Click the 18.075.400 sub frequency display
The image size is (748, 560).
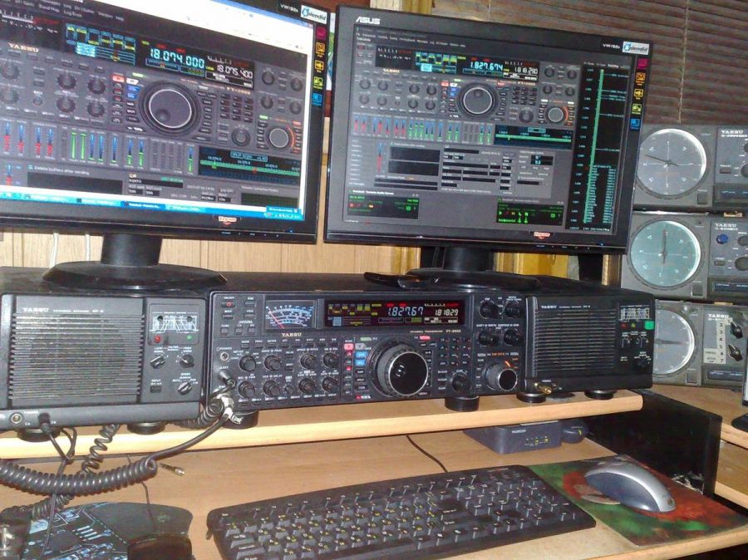[x=234, y=71]
